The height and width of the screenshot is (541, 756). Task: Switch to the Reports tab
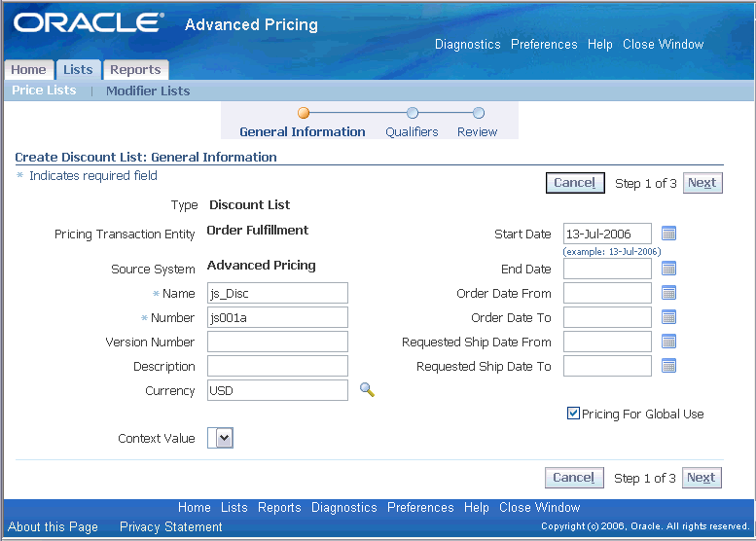(x=135, y=70)
